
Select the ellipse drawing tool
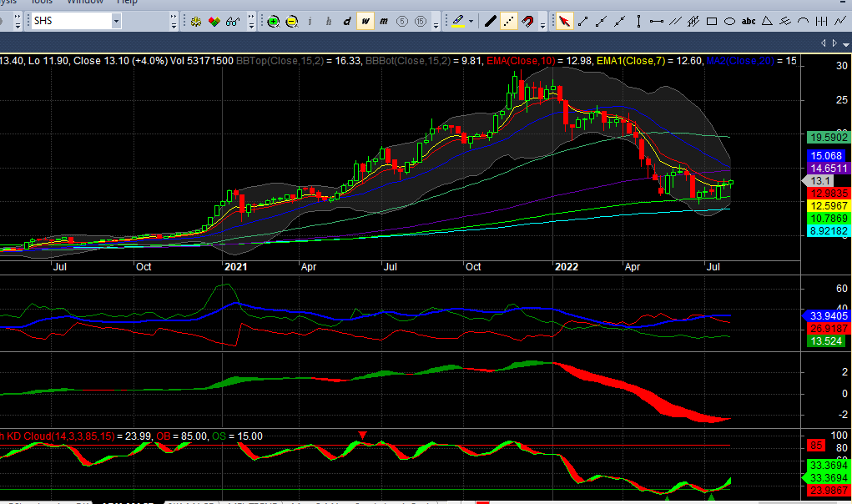click(729, 21)
